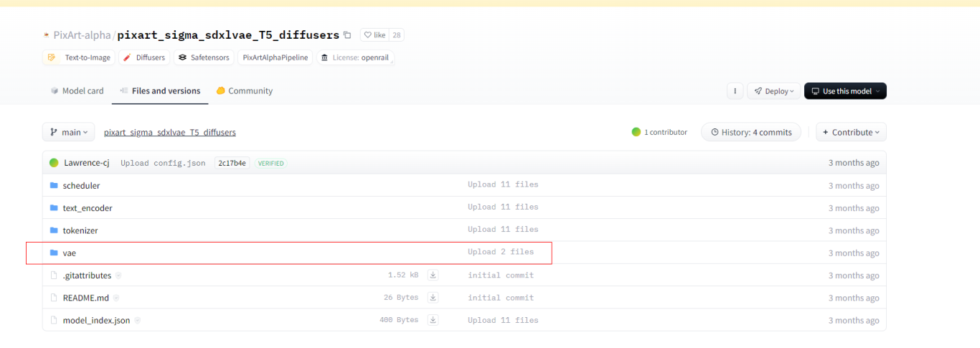Click the PixArt-alpha organization avatar

point(47,35)
